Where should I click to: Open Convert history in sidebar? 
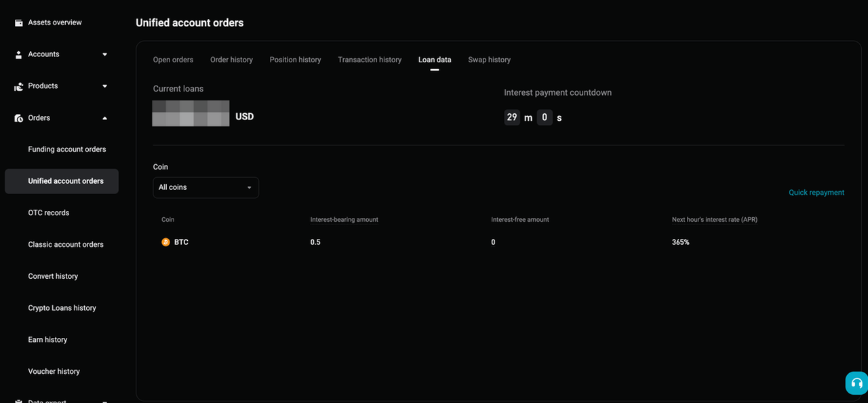[53, 276]
